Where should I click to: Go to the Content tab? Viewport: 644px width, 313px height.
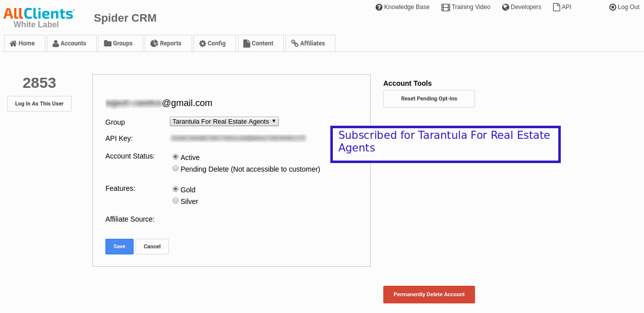258,43
